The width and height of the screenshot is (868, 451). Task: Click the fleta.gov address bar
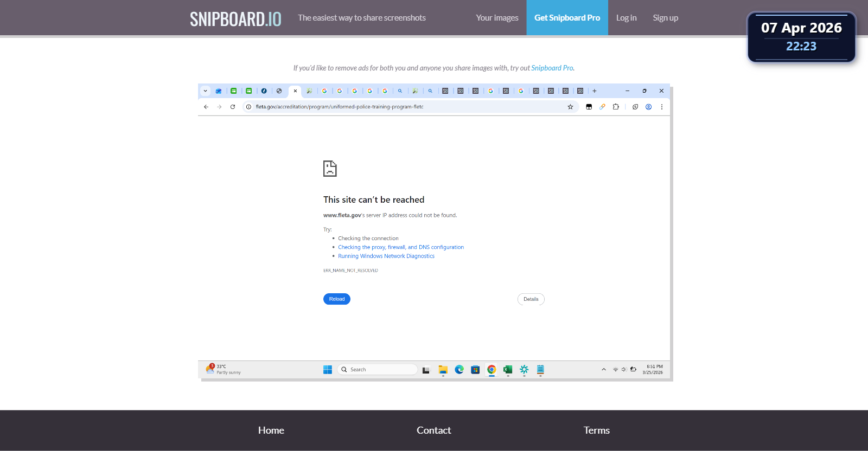click(x=410, y=107)
